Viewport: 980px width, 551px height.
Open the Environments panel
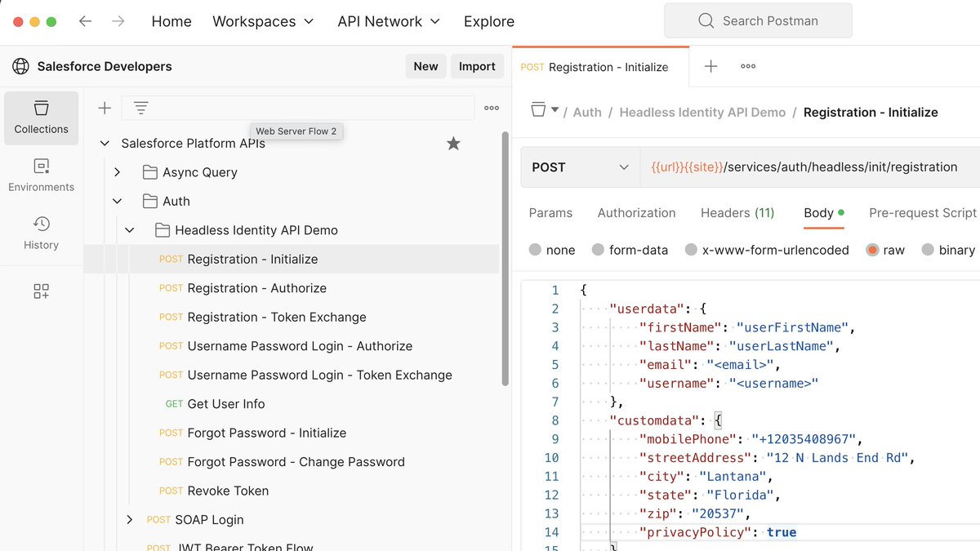pos(41,175)
